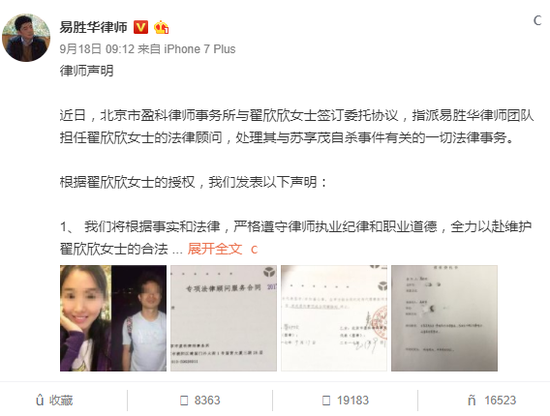
Task: Click the small arrow after 展开全文
Action: (x=254, y=249)
